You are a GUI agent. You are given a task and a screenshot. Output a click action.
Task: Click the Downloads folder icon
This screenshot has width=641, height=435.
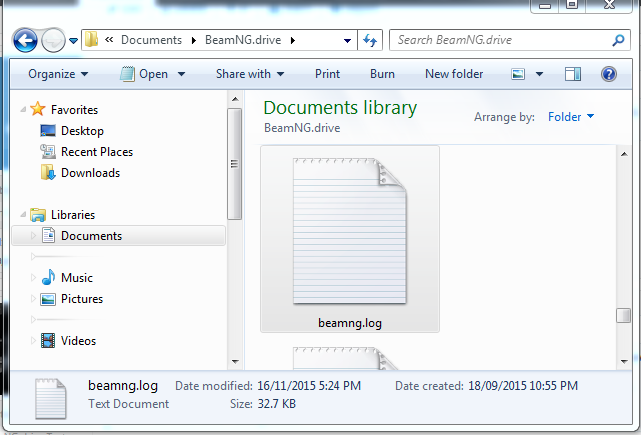coord(48,173)
